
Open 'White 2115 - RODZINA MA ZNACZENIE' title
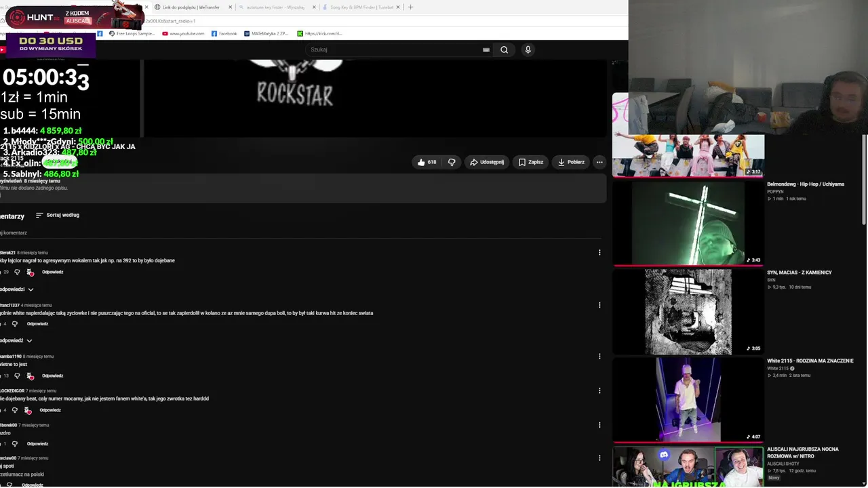pyautogui.click(x=810, y=361)
